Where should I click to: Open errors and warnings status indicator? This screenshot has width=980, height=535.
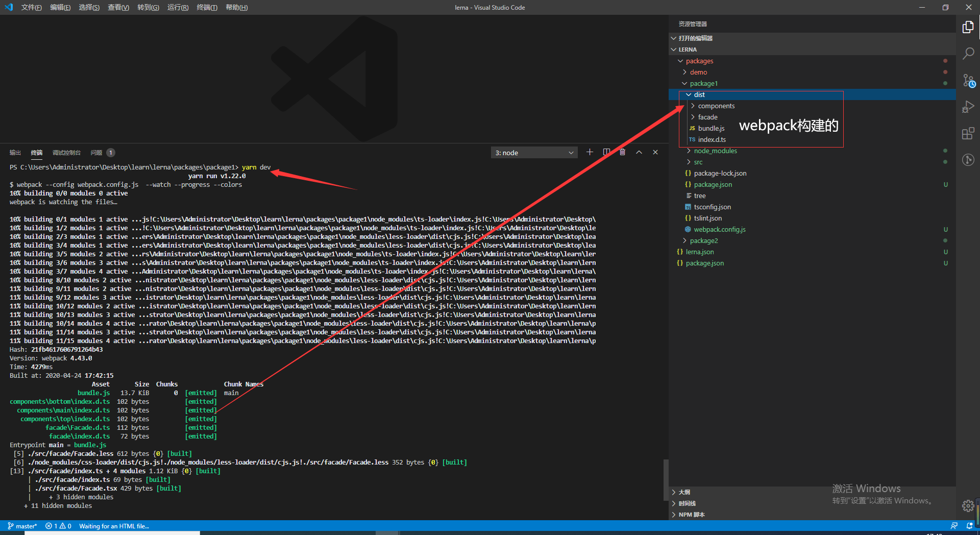(58, 526)
